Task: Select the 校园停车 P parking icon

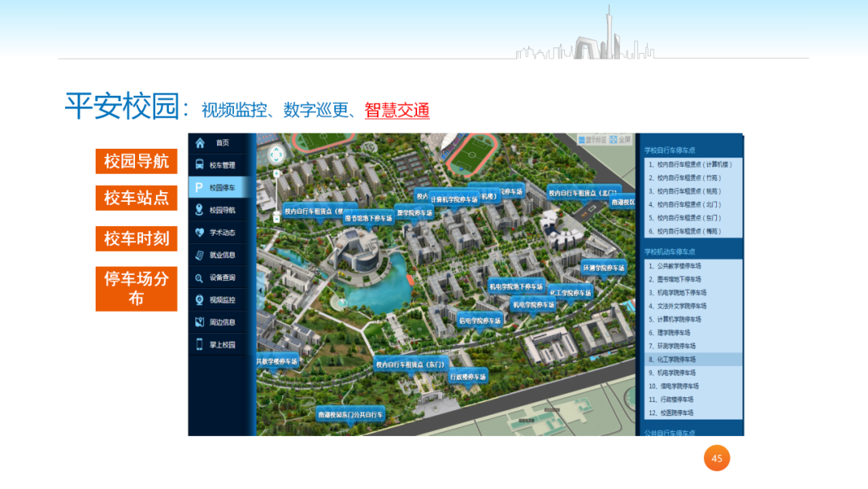Action: point(199,187)
